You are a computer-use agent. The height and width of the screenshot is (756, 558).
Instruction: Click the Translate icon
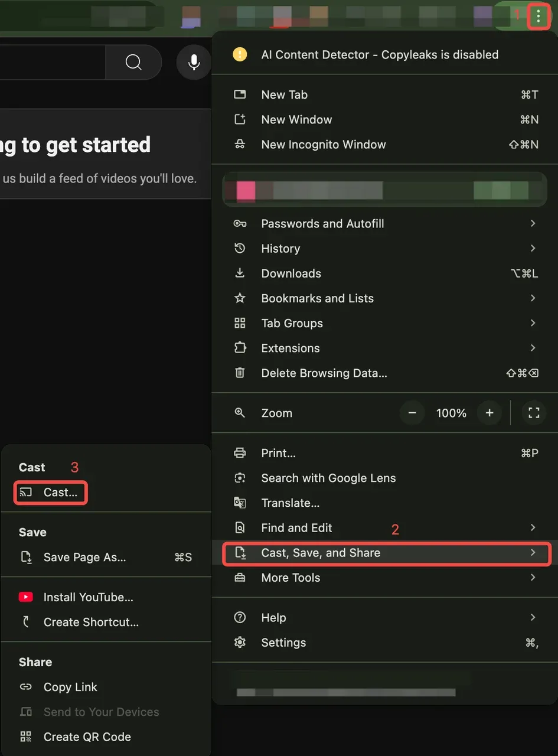coord(240,503)
